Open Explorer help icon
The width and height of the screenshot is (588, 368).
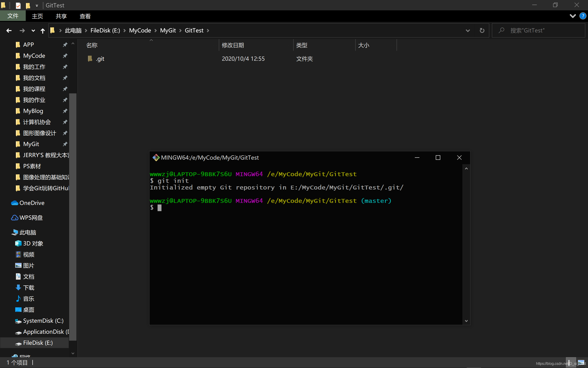[x=583, y=16]
